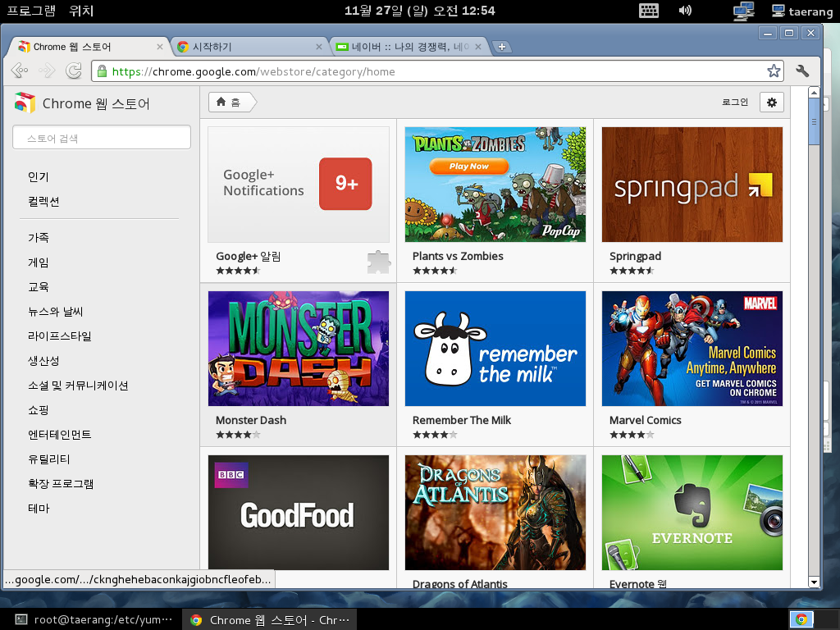Click the Monster Dash title text

(251, 420)
